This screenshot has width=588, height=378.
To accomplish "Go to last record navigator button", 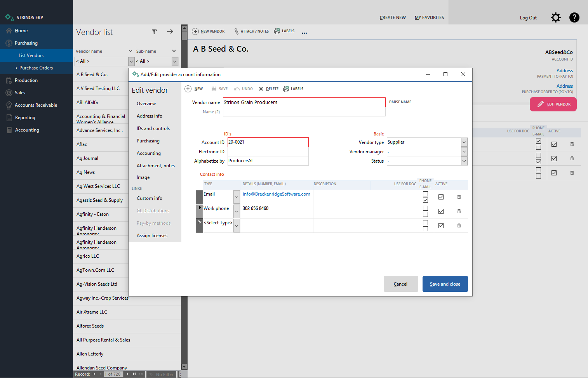I will pyautogui.click(x=134, y=374).
